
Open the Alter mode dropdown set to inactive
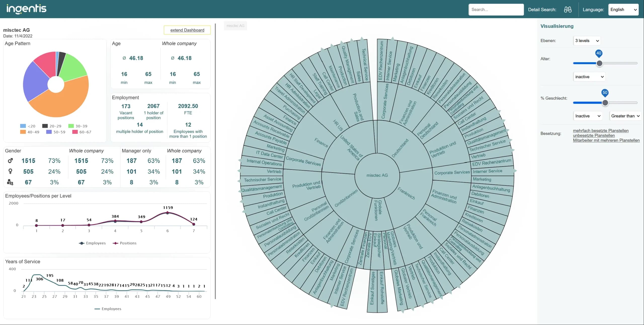coord(589,77)
